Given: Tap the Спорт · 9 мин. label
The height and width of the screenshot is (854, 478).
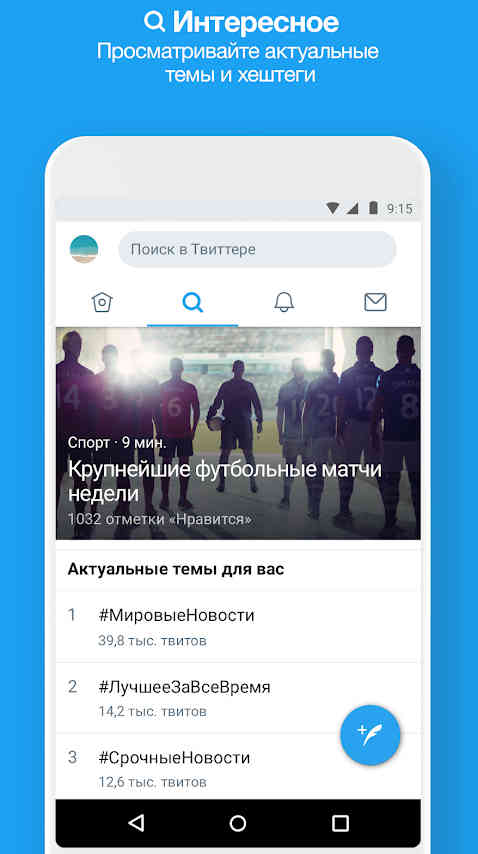Looking at the screenshot, I should click(x=117, y=443).
